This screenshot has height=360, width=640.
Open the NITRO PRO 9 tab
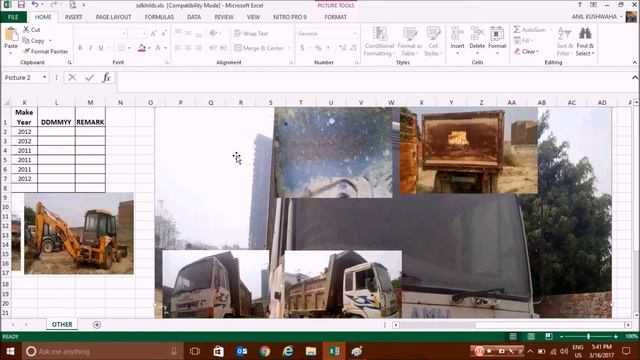point(290,17)
